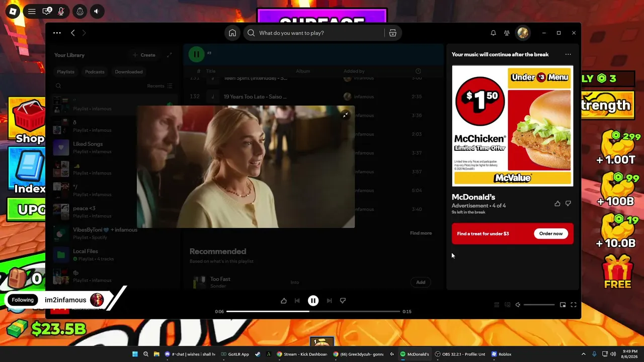644x362 pixels.
Task: Click the Following button on the overlay
Action: coord(23,300)
